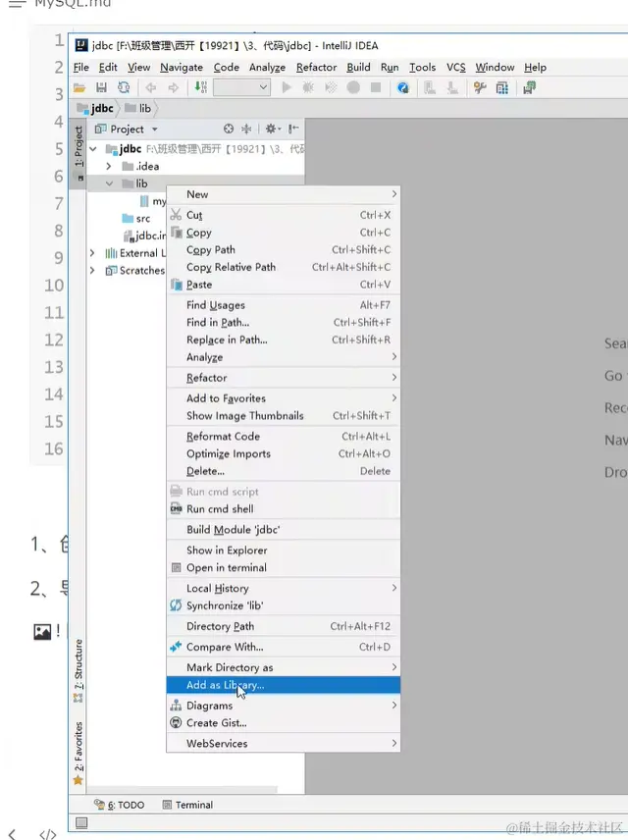Click the square Stop icon in the toolbar
Screen dimensions: 628x840
point(376,87)
